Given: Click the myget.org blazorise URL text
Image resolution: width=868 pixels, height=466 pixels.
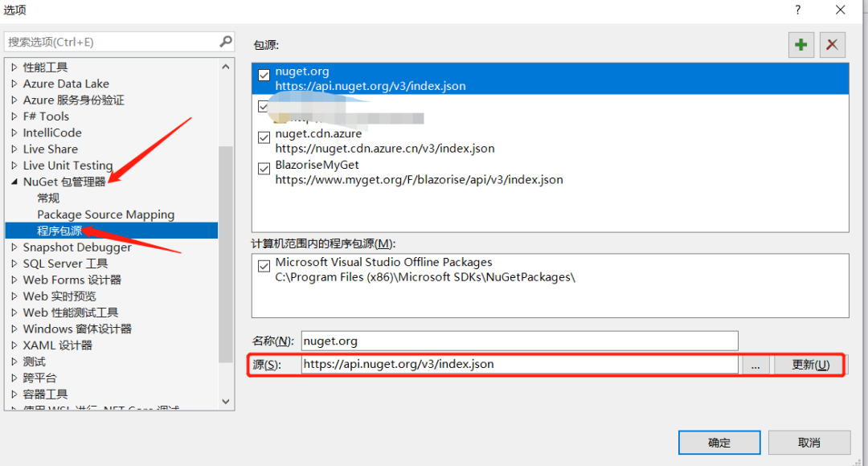Looking at the screenshot, I should [x=419, y=180].
